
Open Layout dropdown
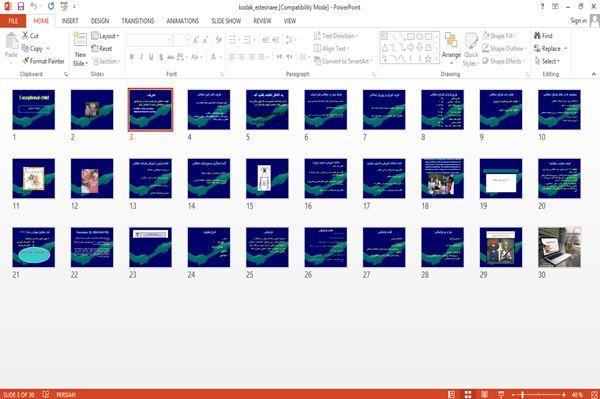click(x=105, y=36)
